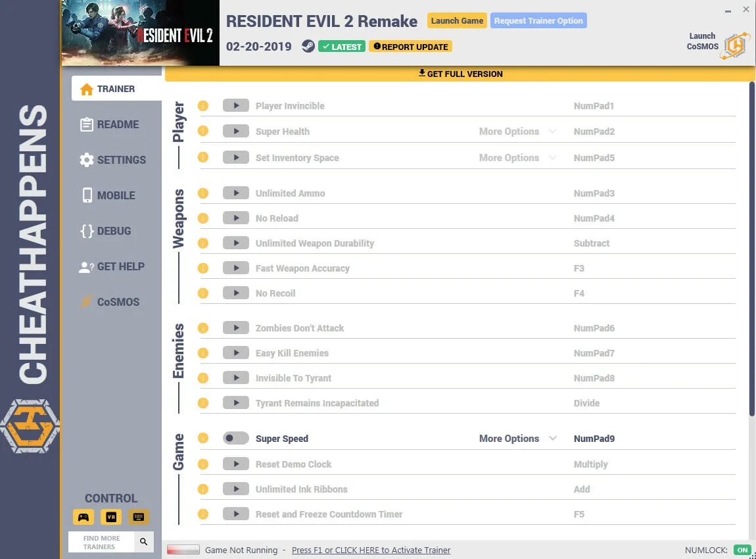Toggle the NUMLOCK ON indicator
The image size is (756, 559).
(x=742, y=550)
